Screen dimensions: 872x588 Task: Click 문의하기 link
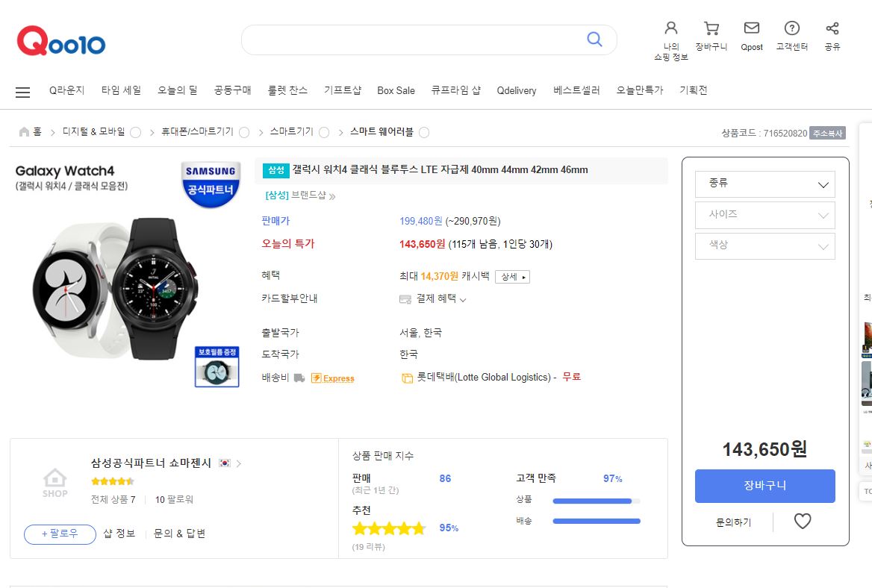coord(733,522)
